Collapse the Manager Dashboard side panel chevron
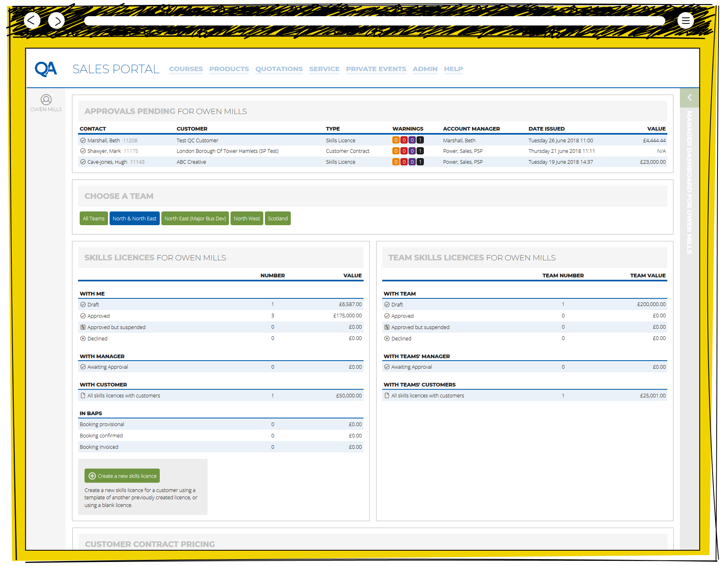This screenshot has height=566, width=728. click(x=690, y=97)
